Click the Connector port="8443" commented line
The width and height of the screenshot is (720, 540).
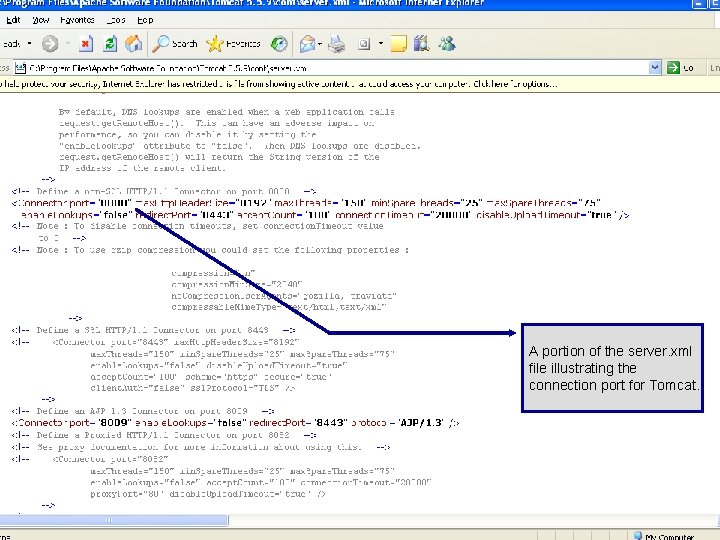155,342
